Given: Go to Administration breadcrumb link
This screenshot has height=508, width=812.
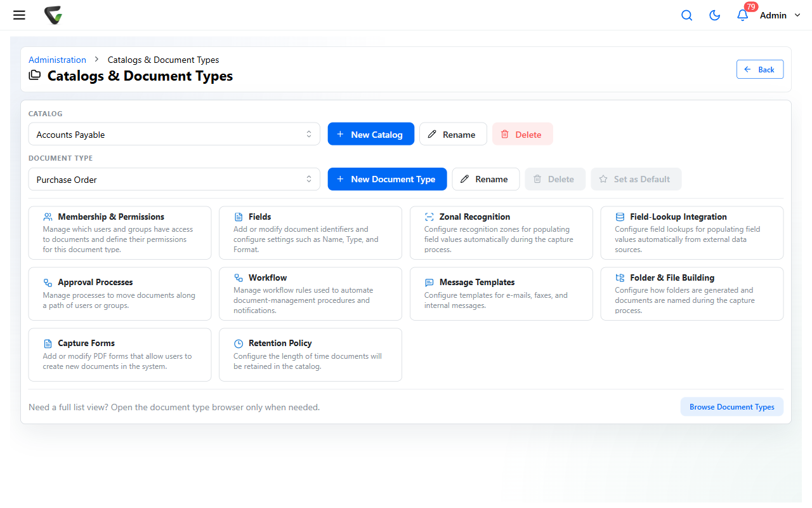Looking at the screenshot, I should tap(57, 60).
